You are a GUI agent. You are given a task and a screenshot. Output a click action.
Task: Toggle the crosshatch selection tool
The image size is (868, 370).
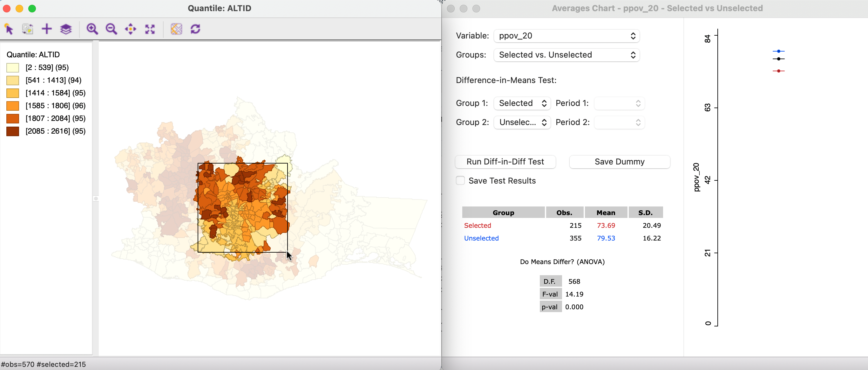point(176,29)
